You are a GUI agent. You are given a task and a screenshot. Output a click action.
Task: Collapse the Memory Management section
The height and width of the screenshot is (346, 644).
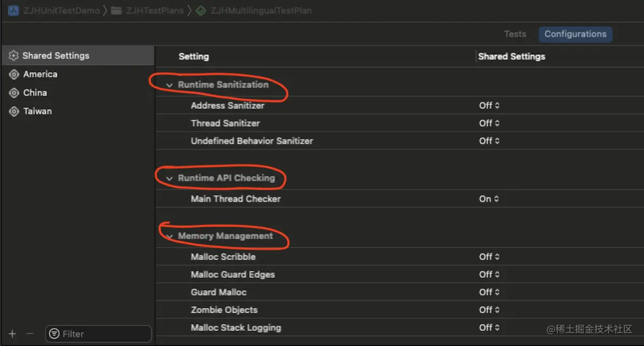click(170, 236)
